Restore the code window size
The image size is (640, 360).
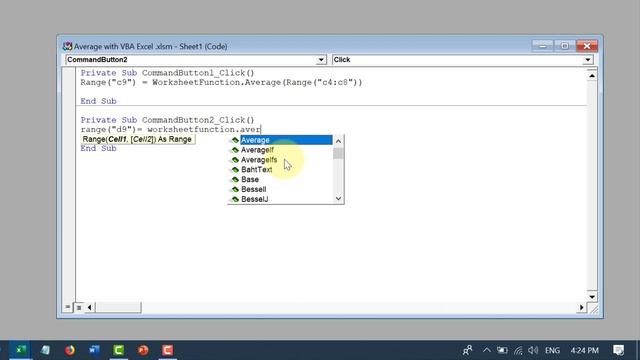pos(564,46)
